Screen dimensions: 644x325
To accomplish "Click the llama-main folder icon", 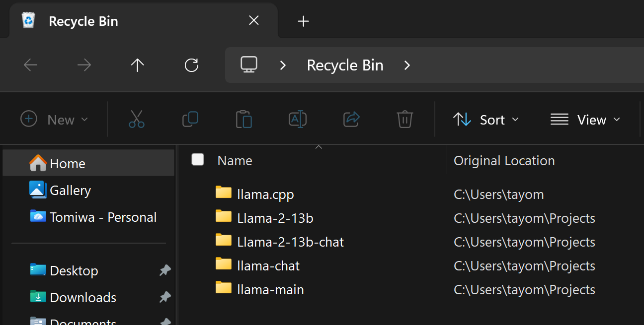I will coord(224,288).
